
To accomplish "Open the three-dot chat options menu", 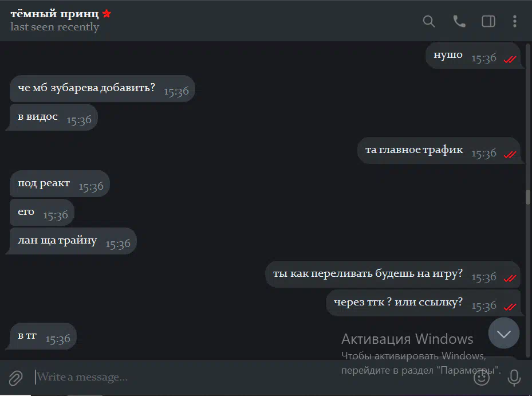I will (515, 21).
